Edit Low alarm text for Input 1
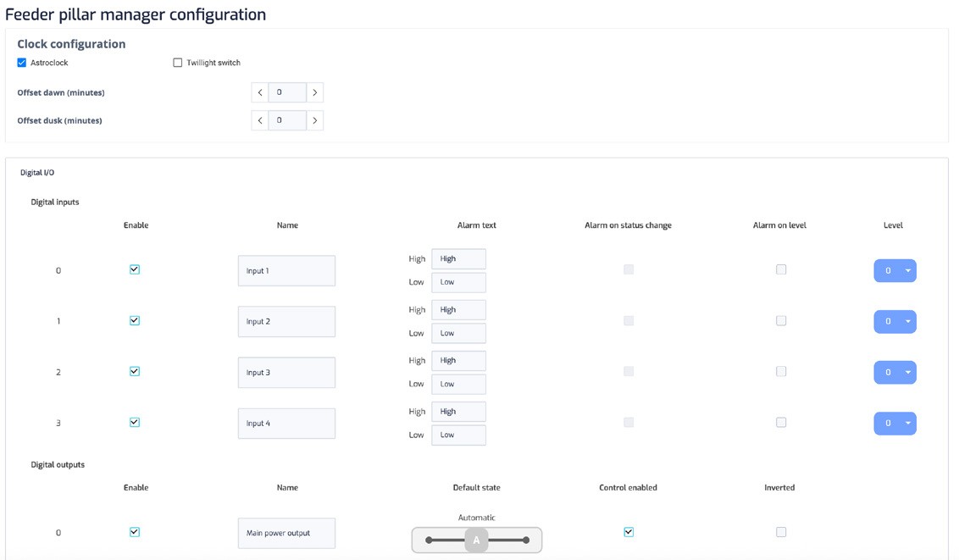The image size is (959, 560). tap(458, 282)
